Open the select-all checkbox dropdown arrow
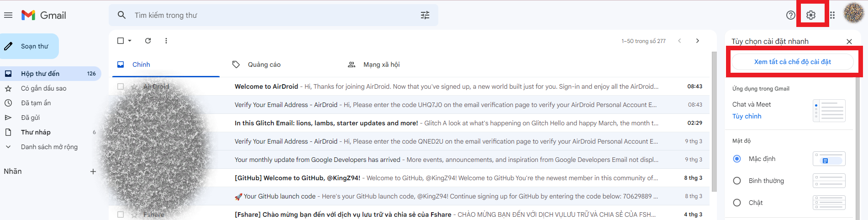The image size is (868, 220). coord(130,41)
